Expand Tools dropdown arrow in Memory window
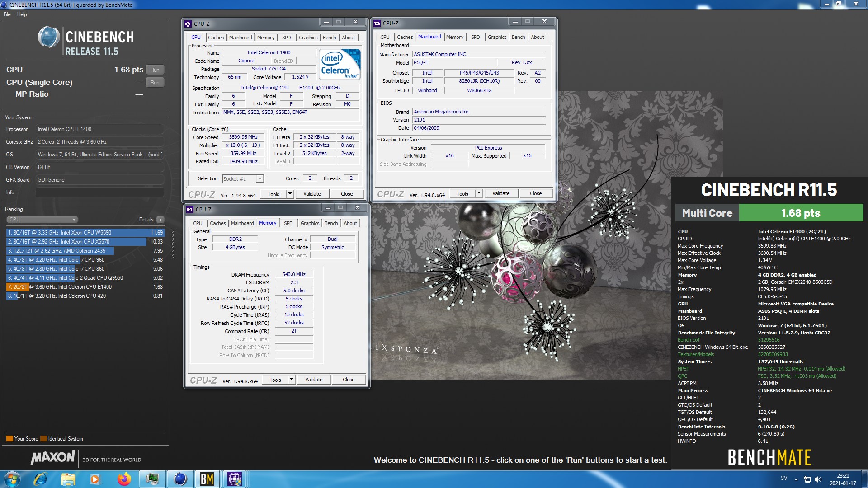 point(292,380)
